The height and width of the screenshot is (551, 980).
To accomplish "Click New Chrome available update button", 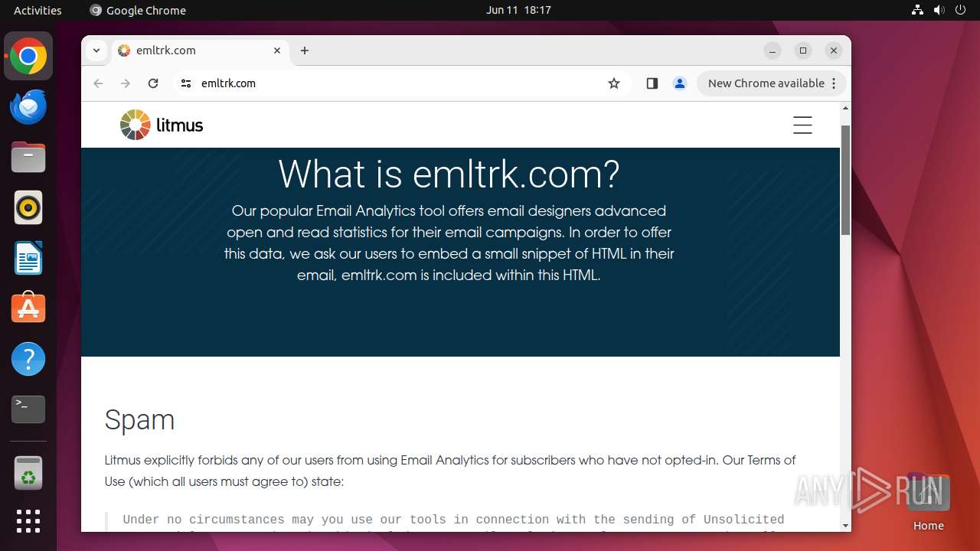I will (x=771, y=83).
